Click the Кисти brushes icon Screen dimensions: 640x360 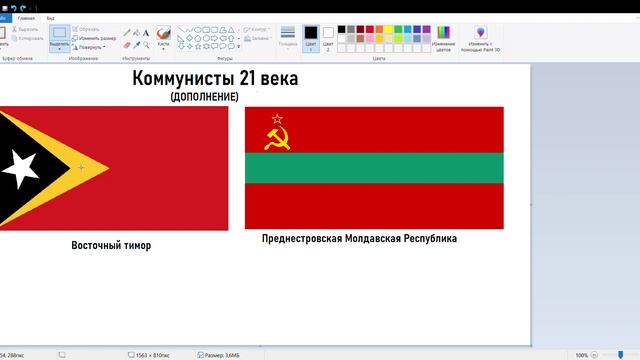pos(163,33)
